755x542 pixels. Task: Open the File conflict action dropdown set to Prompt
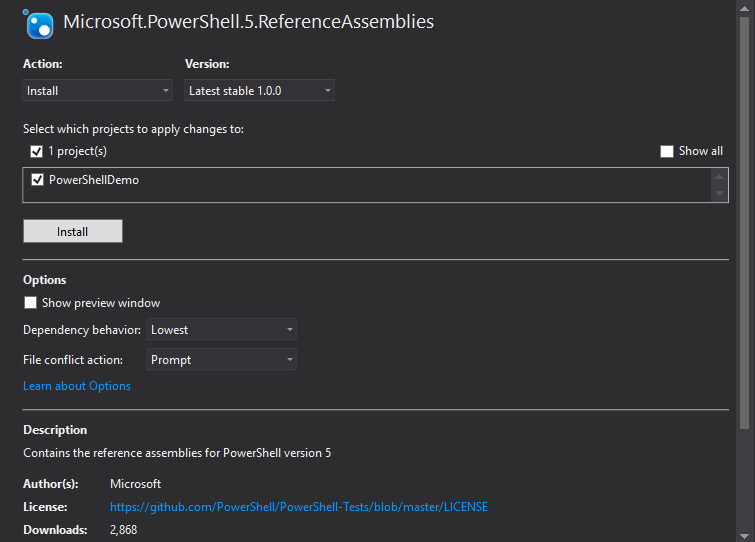[221, 360]
